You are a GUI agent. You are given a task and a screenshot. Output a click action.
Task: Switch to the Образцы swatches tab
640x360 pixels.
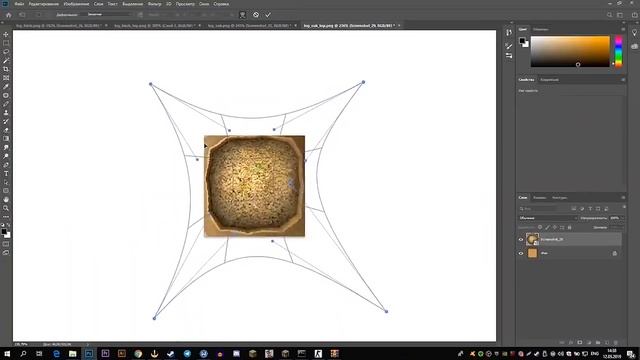point(540,29)
